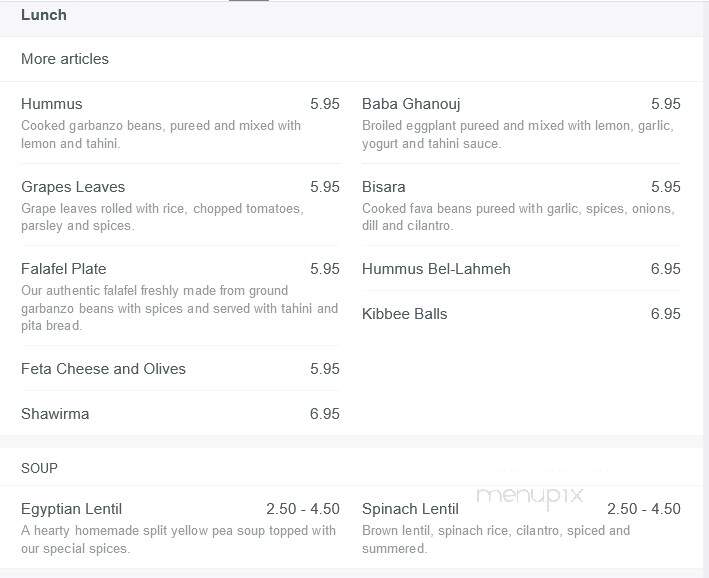Viewport: 709px width, 578px height.
Task: Click the Kibbee Balls 6.95 price
Action: [666, 314]
